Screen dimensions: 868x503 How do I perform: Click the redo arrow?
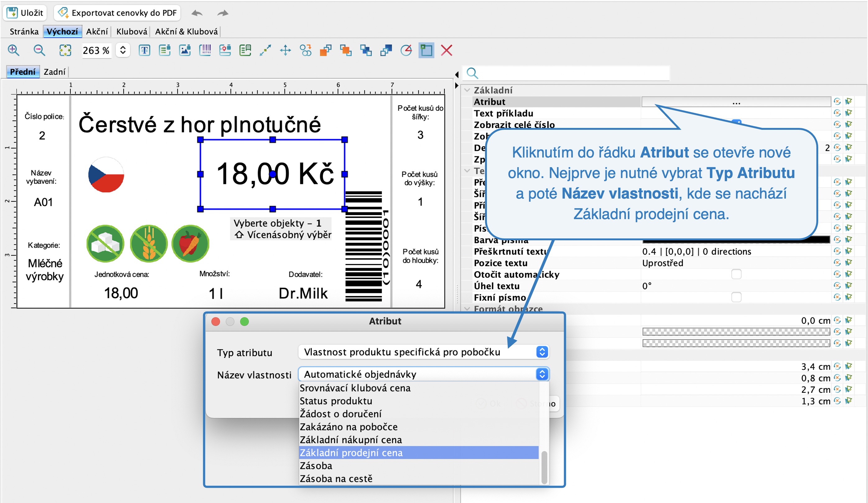pos(223,13)
